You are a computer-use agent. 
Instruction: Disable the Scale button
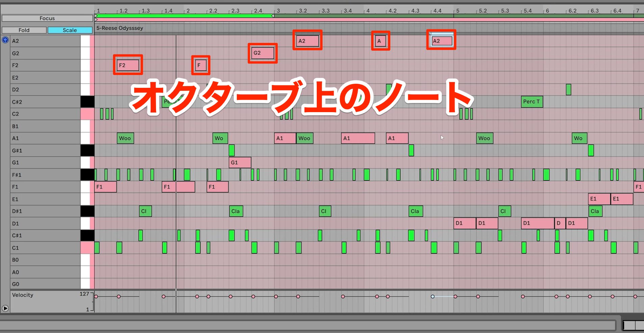pyautogui.click(x=70, y=30)
